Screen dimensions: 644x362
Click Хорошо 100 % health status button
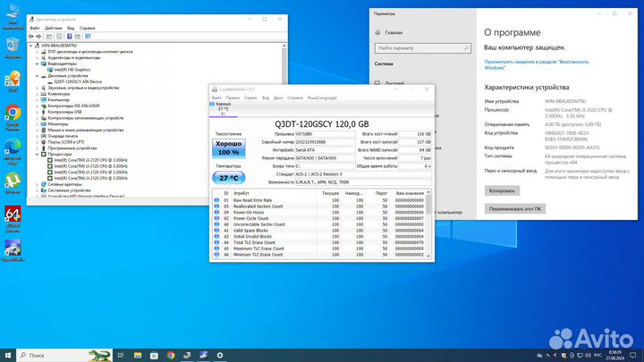click(229, 148)
